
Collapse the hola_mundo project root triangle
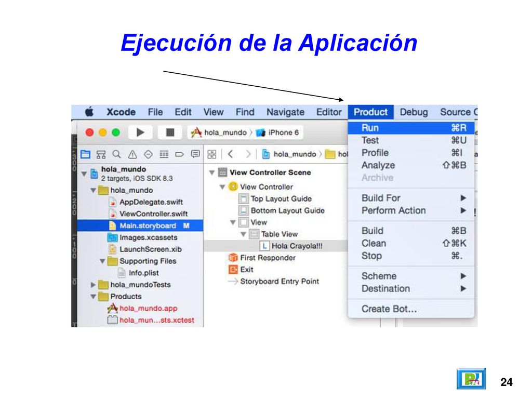[x=84, y=174]
